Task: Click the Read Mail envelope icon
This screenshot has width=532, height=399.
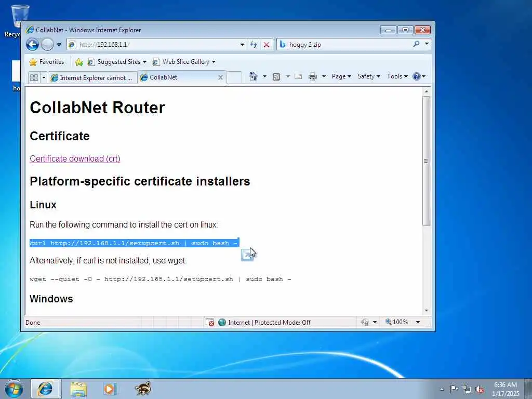Action: (298, 76)
